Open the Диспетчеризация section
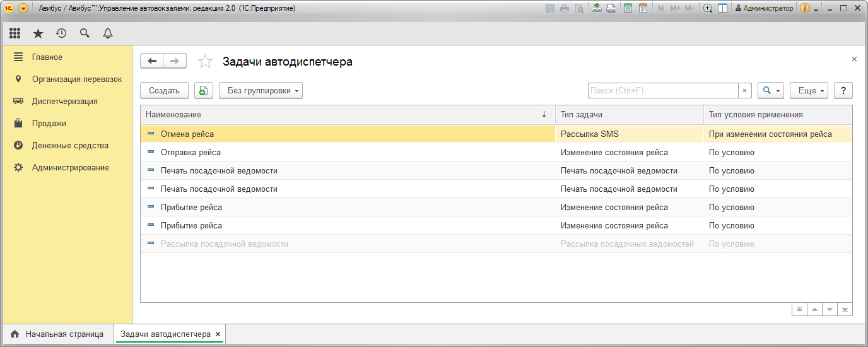The height and width of the screenshot is (347, 868). [64, 101]
